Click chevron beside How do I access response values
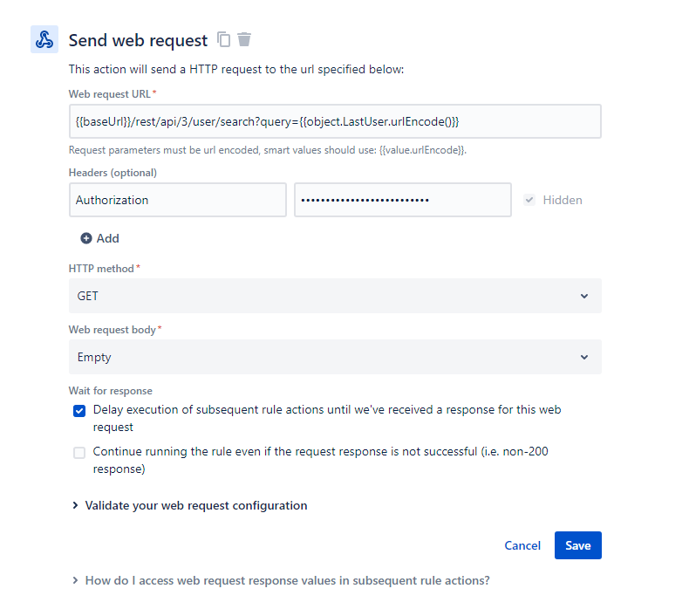The image size is (689, 616). (75, 581)
